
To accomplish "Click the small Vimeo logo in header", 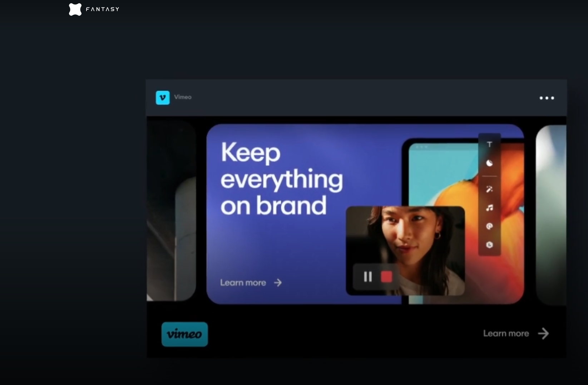I will (x=163, y=98).
